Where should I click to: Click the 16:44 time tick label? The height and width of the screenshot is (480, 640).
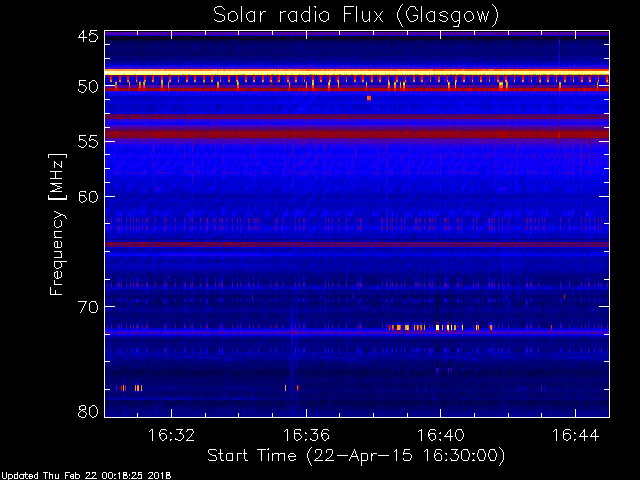click(576, 435)
